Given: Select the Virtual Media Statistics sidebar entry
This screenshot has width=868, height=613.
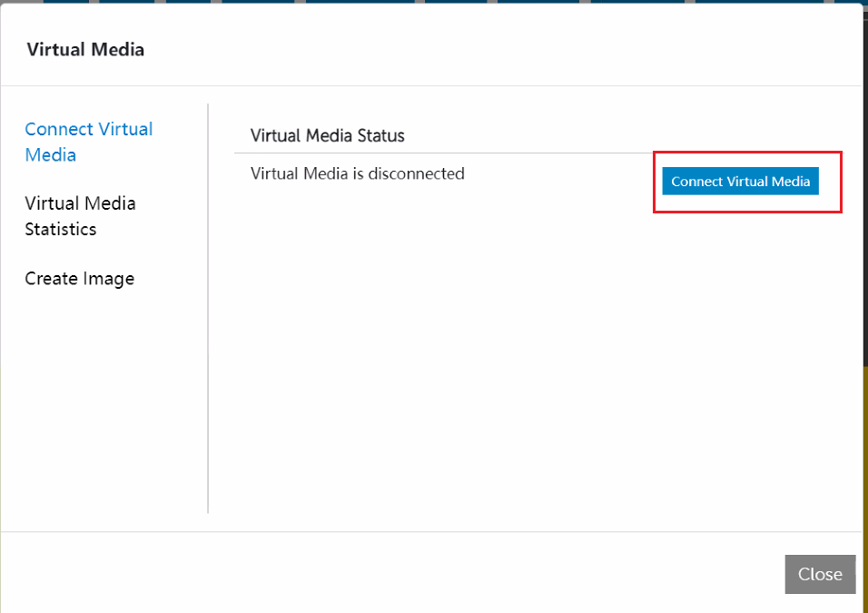Looking at the screenshot, I should click(80, 216).
